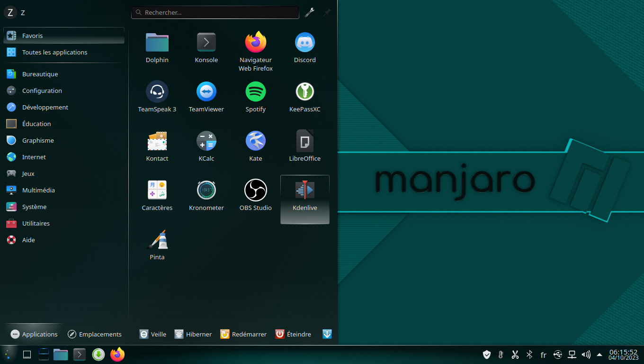Browse the Système category
The height and width of the screenshot is (364, 644).
64,207
